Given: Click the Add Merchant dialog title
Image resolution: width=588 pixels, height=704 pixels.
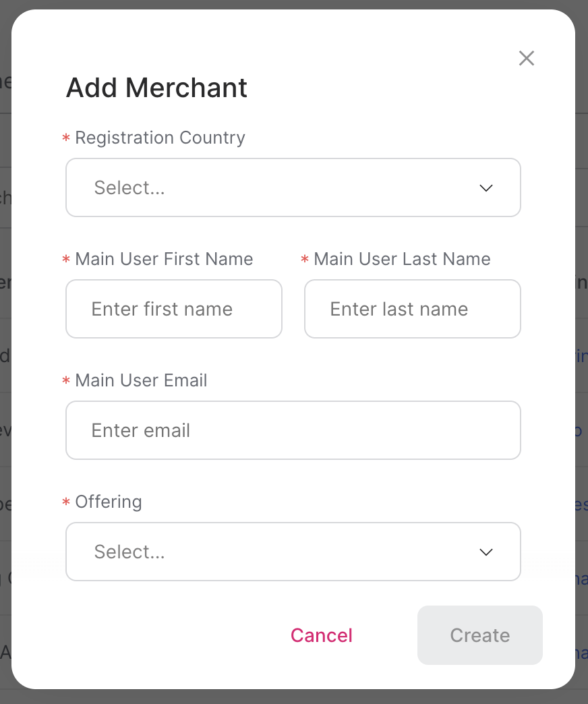Looking at the screenshot, I should click(x=156, y=88).
